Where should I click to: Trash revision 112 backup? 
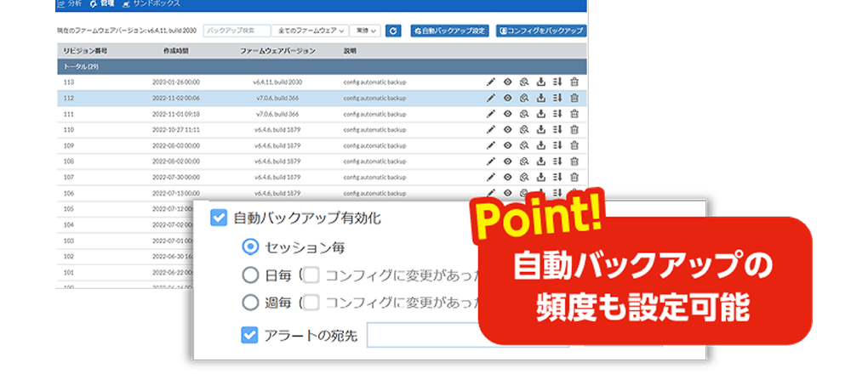(x=574, y=98)
